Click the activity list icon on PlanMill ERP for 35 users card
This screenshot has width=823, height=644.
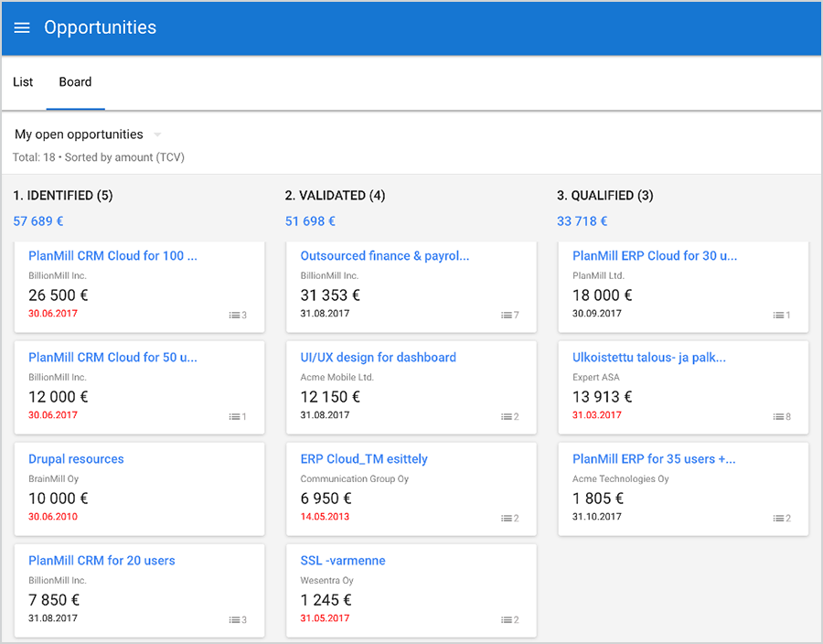778,518
